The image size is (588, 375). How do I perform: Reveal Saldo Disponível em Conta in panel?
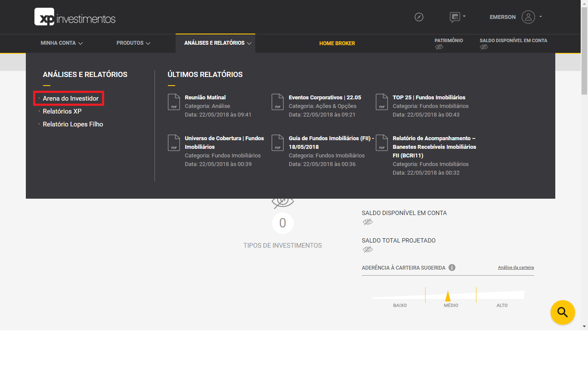click(368, 222)
